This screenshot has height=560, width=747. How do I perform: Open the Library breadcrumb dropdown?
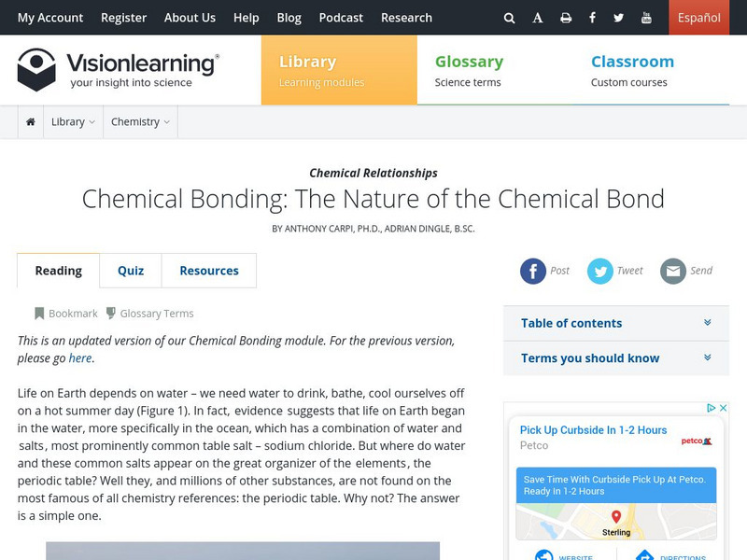coord(73,122)
